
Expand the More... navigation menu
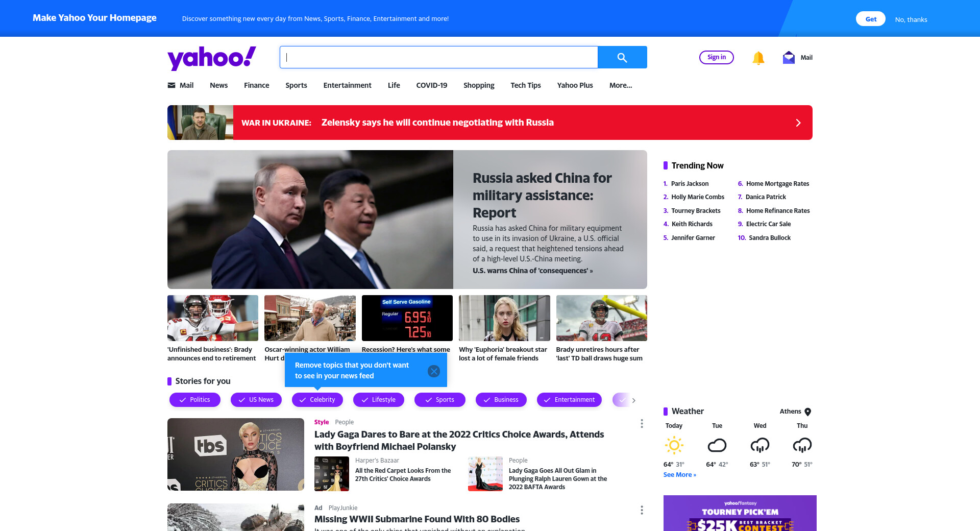(621, 85)
